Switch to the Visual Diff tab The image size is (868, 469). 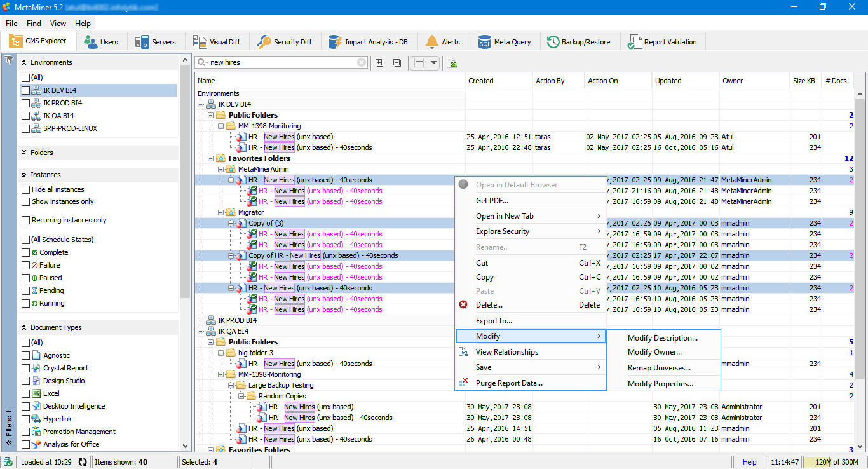pyautogui.click(x=217, y=42)
